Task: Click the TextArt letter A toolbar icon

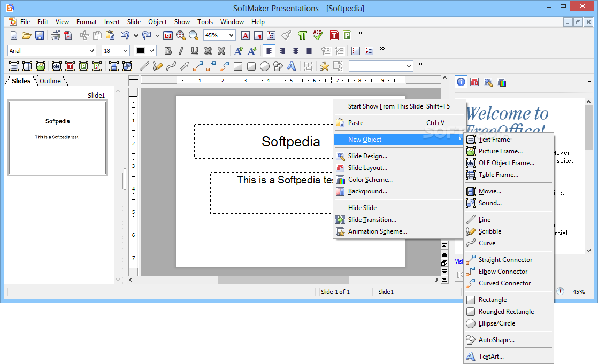Action: (292, 66)
